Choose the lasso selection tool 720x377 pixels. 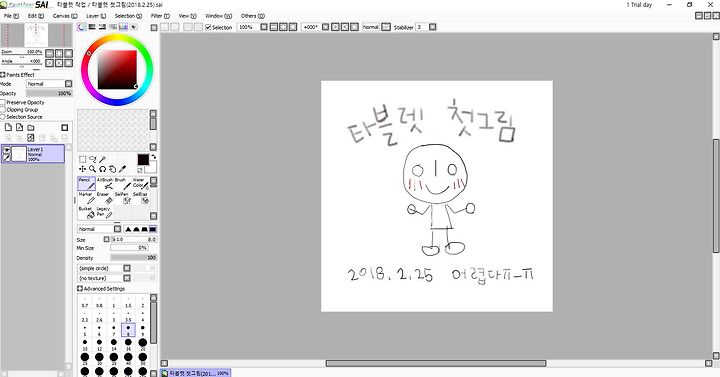93,159
